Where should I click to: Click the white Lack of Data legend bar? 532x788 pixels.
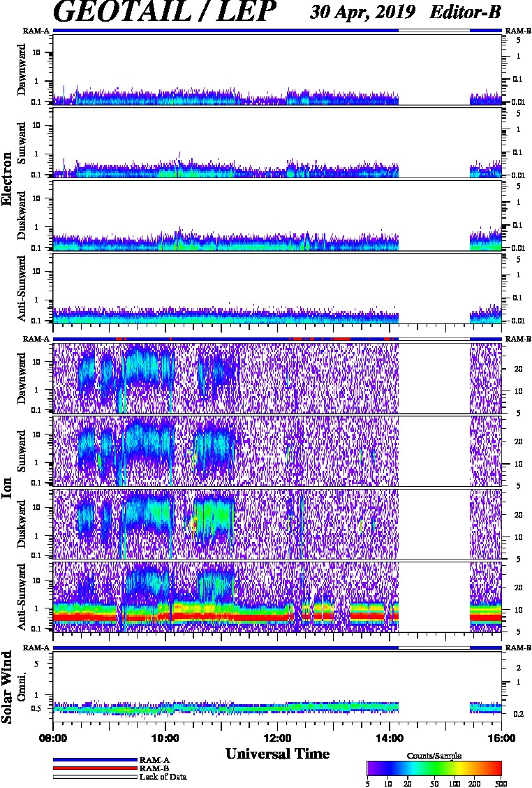pos(95,776)
